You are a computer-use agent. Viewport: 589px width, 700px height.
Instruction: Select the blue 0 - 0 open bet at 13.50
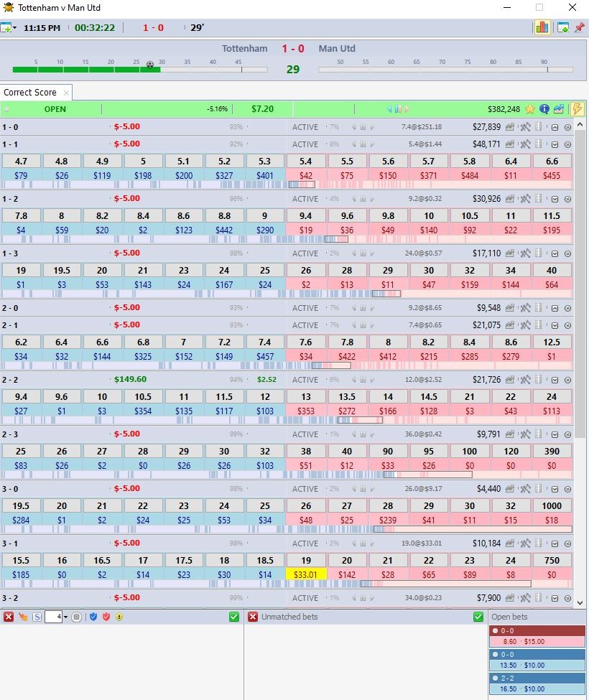(537, 660)
